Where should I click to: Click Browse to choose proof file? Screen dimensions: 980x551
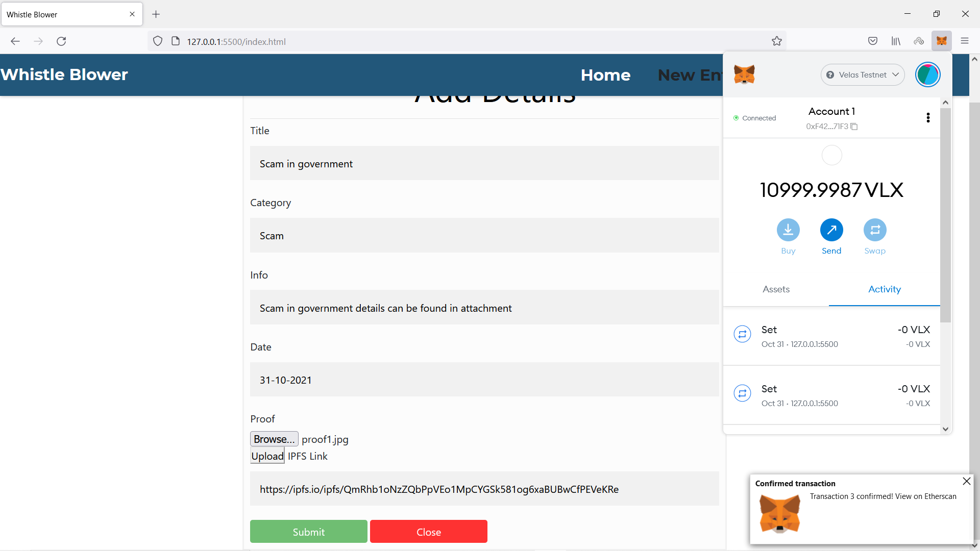[x=274, y=439]
